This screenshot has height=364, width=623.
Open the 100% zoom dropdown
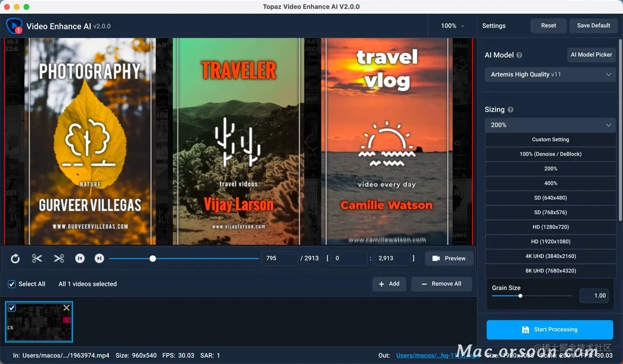[452, 26]
